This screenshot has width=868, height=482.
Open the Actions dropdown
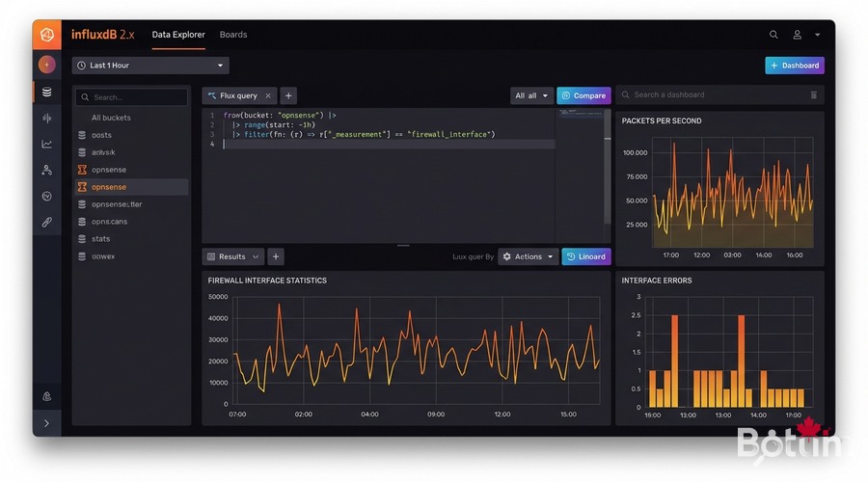pos(528,256)
